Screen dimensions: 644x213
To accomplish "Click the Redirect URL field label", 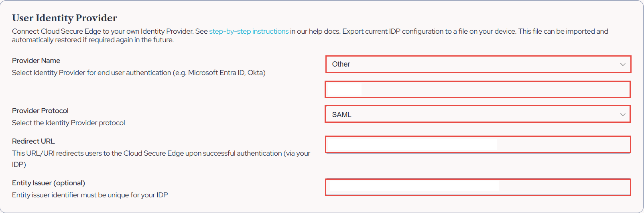I will pyautogui.click(x=33, y=141).
